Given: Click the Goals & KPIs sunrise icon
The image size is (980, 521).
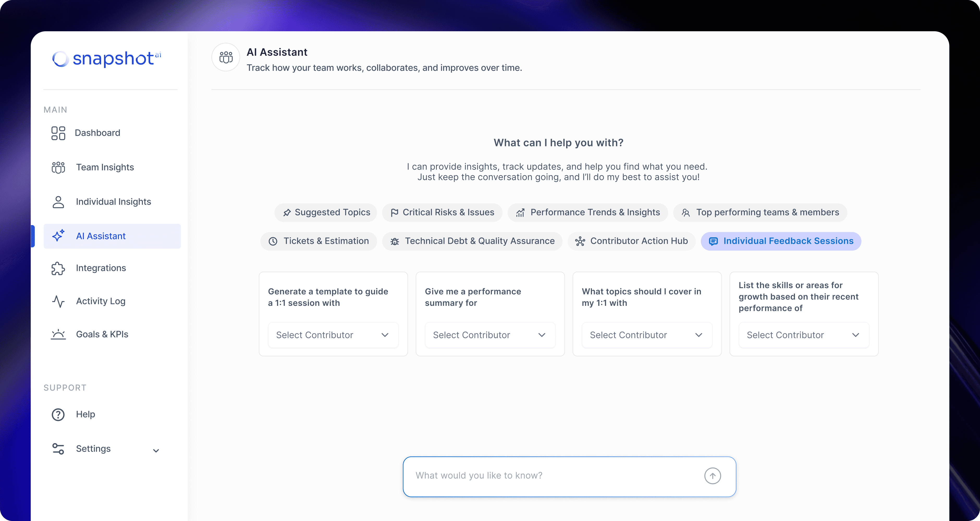Looking at the screenshot, I should (58, 335).
